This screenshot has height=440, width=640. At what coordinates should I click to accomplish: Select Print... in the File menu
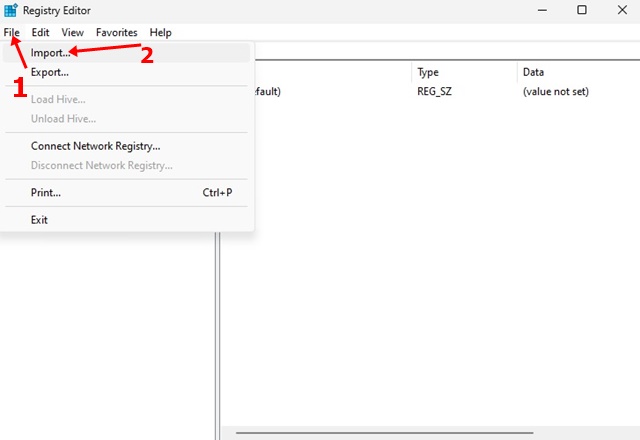click(x=46, y=192)
